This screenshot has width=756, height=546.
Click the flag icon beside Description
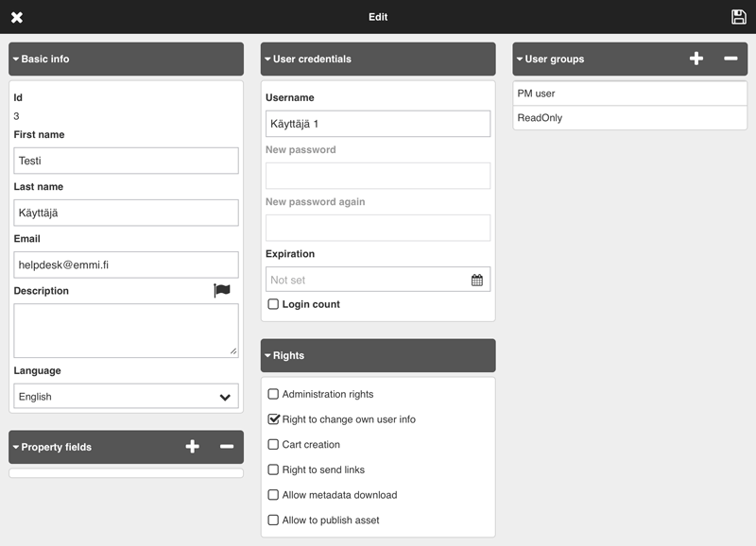click(222, 291)
